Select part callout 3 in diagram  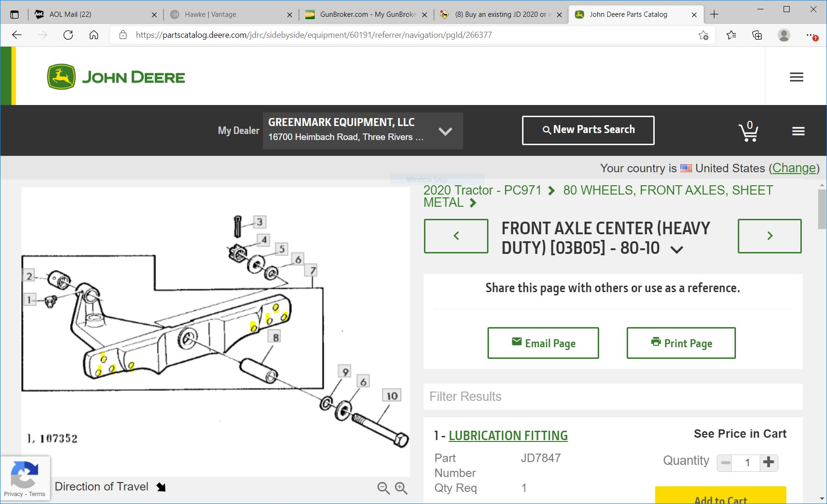[260, 222]
